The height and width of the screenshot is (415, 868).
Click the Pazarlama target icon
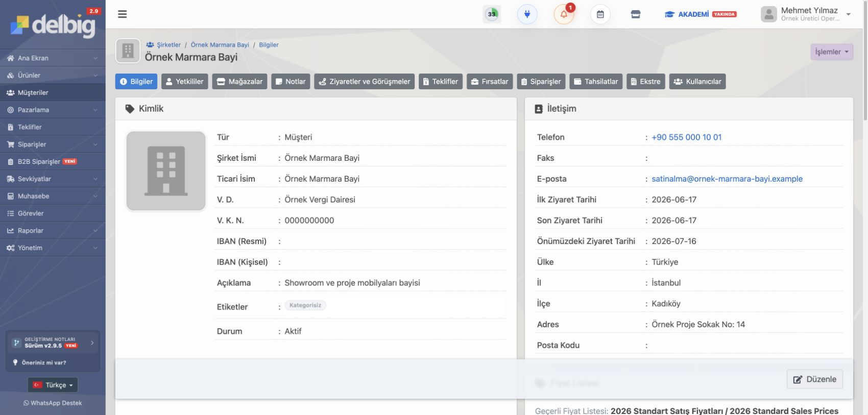click(x=10, y=110)
